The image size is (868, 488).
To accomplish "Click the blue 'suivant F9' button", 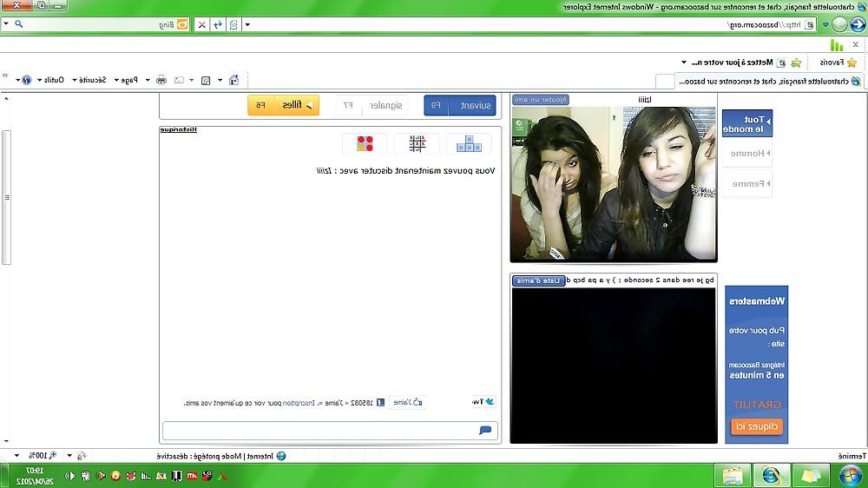I will (x=460, y=105).
